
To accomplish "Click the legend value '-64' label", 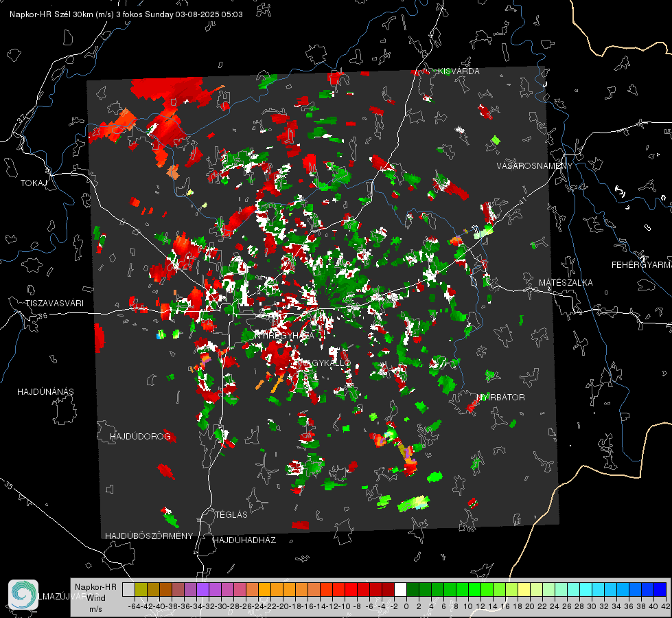I will click(134, 606).
